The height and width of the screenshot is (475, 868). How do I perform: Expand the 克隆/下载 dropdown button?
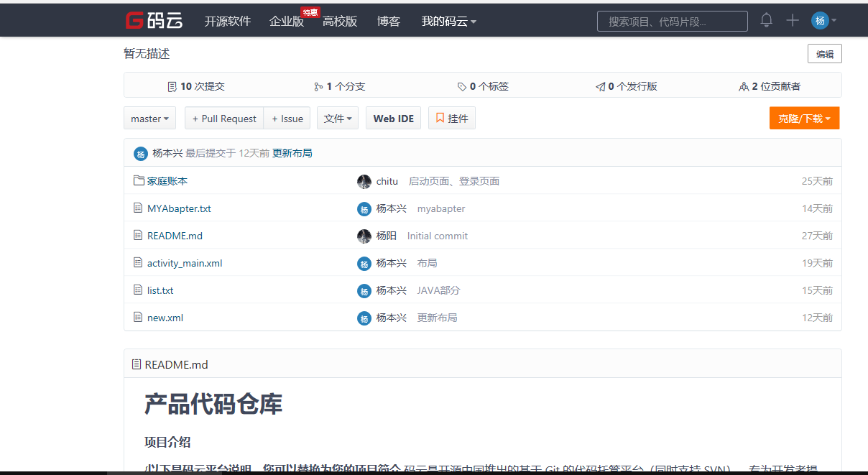pyautogui.click(x=804, y=119)
